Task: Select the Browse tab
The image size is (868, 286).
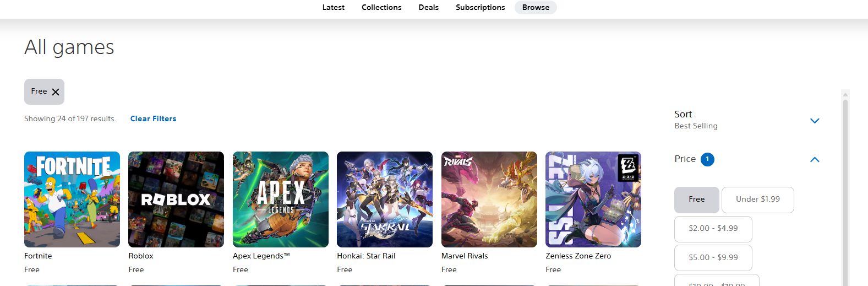Action: (536, 7)
